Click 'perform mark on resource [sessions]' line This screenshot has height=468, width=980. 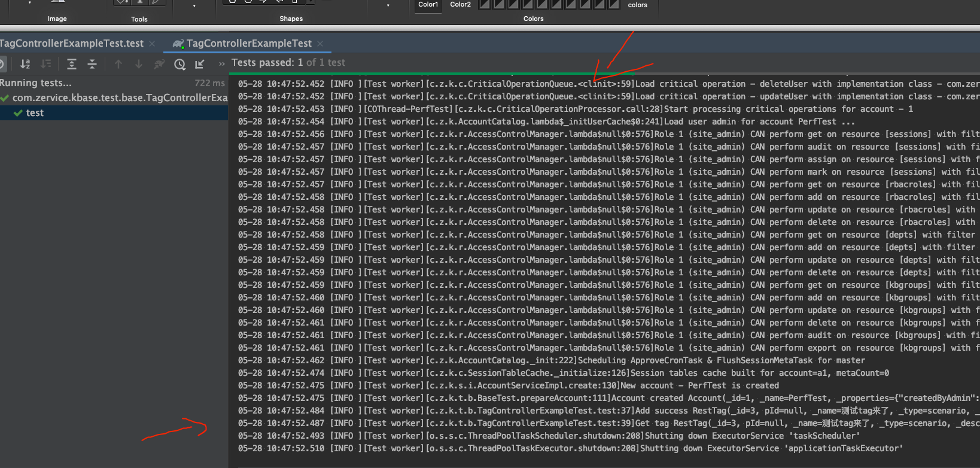click(608, 172)
